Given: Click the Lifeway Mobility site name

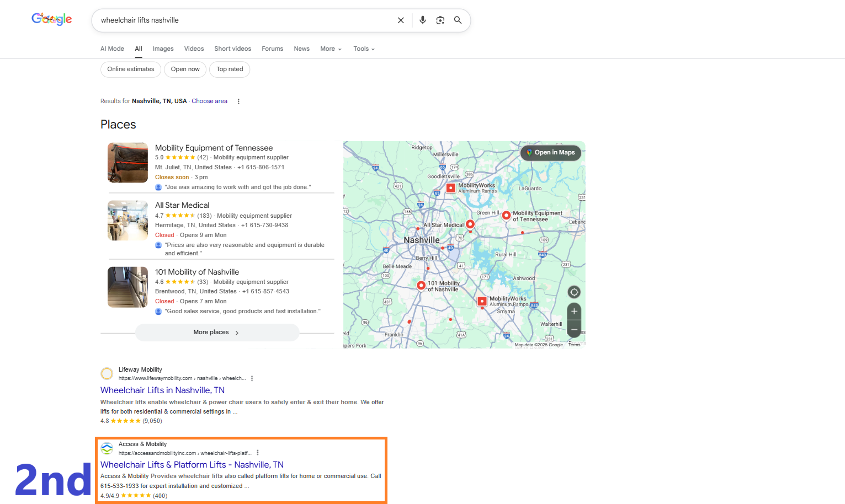Looking at the screenshot, I should [140, 370].
